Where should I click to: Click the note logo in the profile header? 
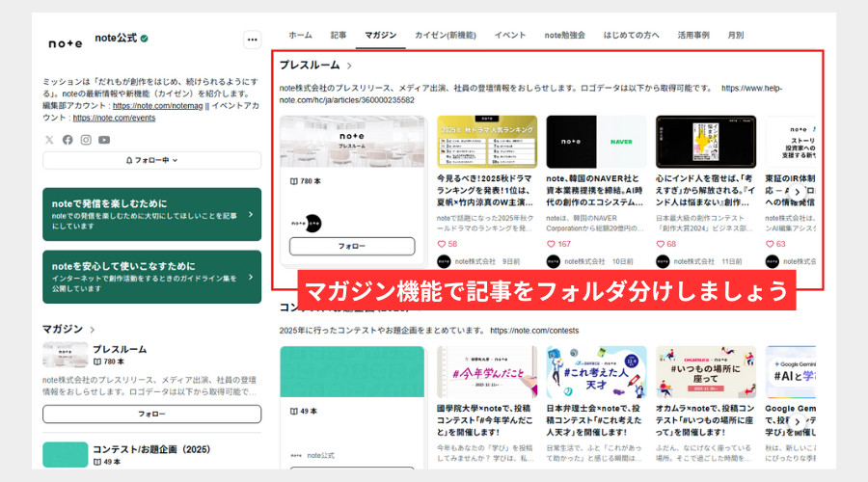pos(66,43)
